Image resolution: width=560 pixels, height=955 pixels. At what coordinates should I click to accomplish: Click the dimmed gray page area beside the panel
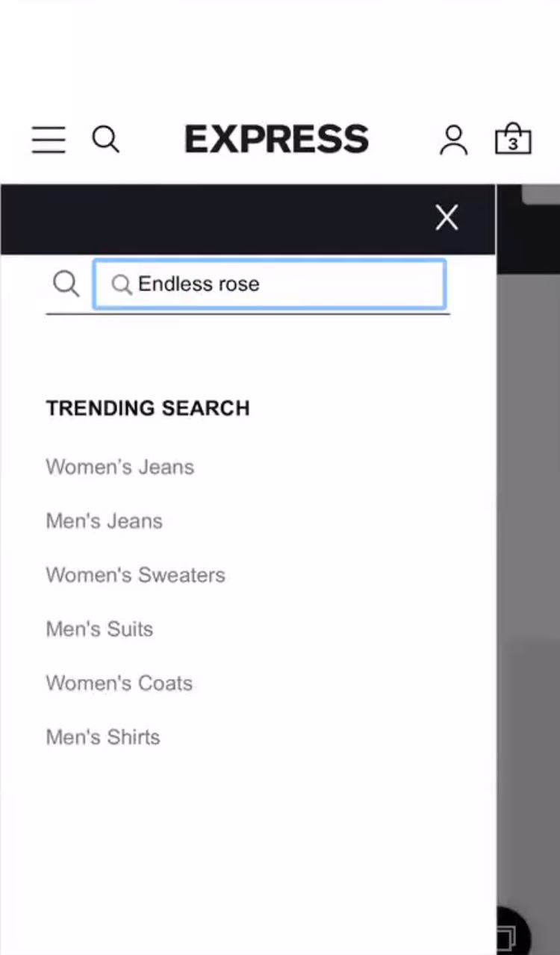click(x=527, y=523)
